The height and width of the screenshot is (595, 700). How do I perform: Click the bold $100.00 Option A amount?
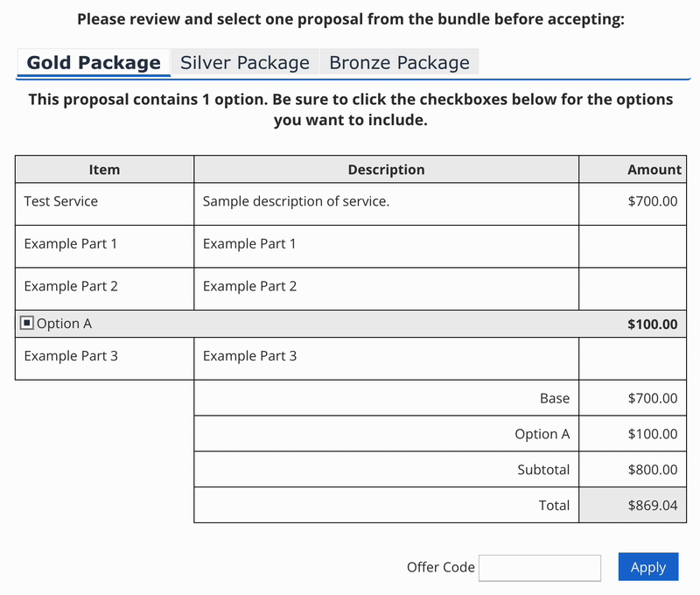pos(652,324)
